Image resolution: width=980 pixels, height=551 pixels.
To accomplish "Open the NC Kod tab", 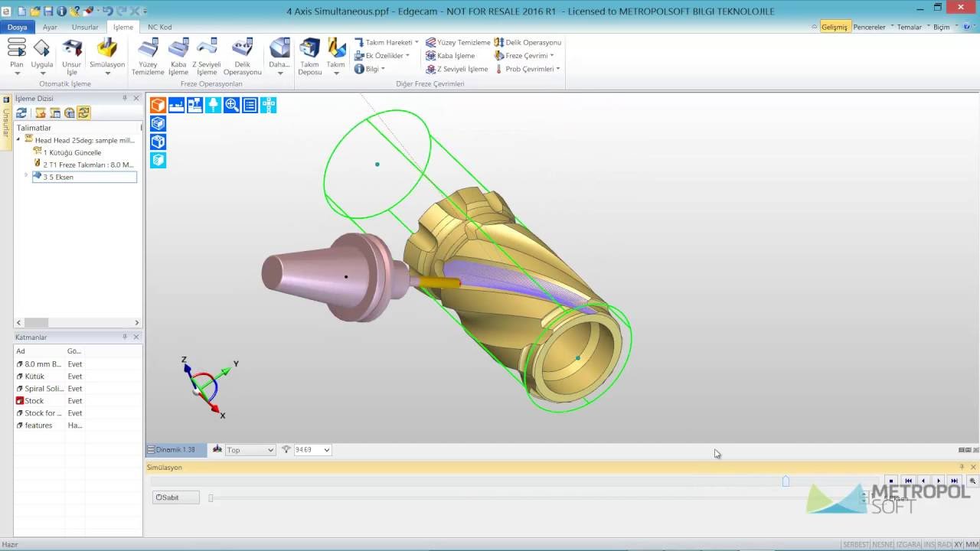I will [x=160, y=27].
